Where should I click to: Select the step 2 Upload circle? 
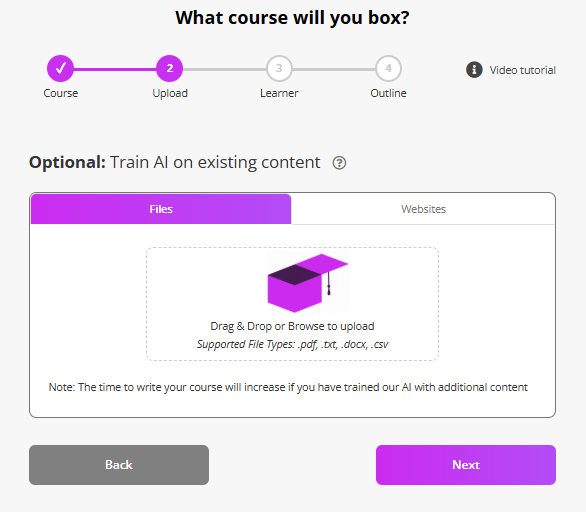(169, 68)
